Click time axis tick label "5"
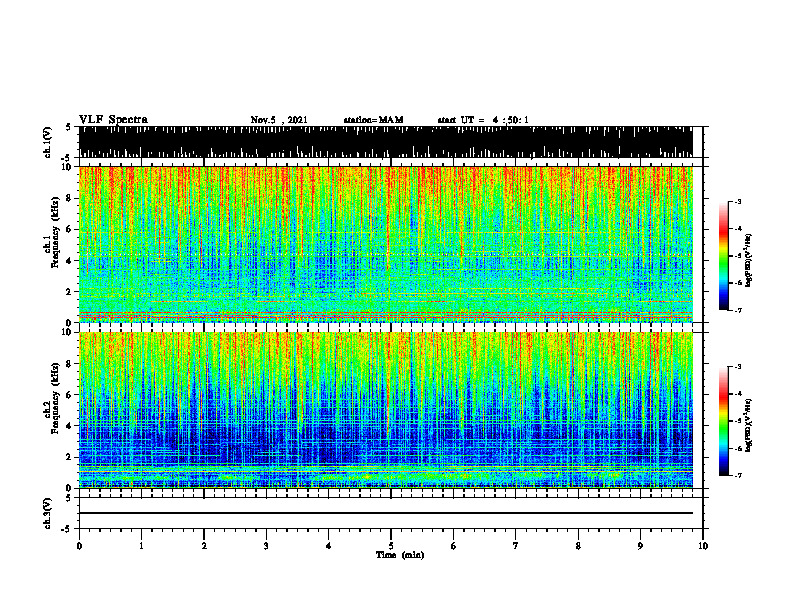 pos(391,546)
